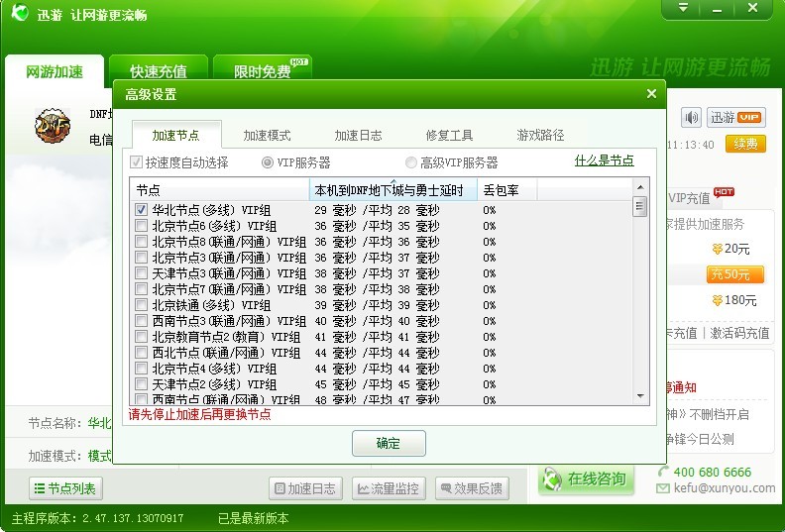Select the VIP服务器 radio button
Viewport: 785px width, 532px height.
pyautogui.click(x=268, y=162)
